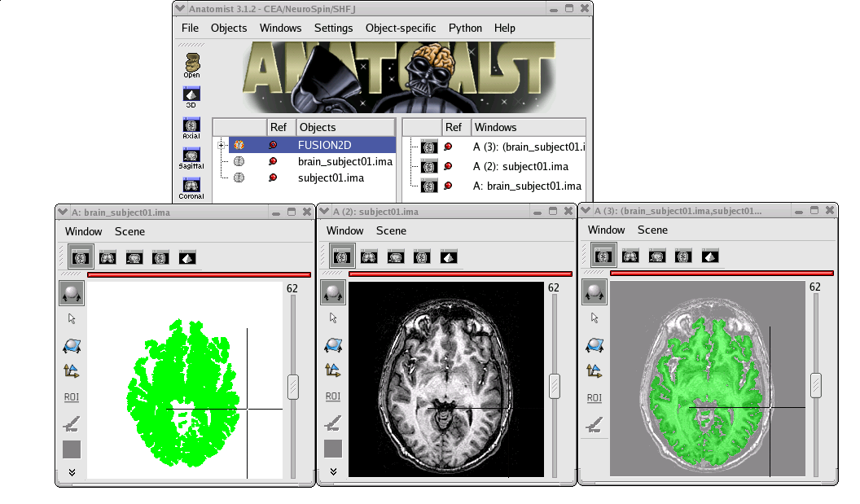Toggle axial view button in subject01.ima window
The image size is (860, 504).
[x=342, y=257]
